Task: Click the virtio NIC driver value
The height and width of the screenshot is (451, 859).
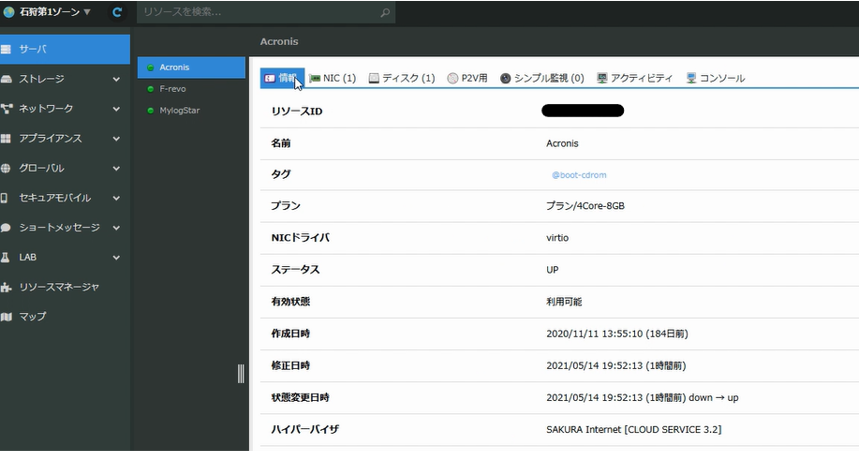Action: pos(557,238)
